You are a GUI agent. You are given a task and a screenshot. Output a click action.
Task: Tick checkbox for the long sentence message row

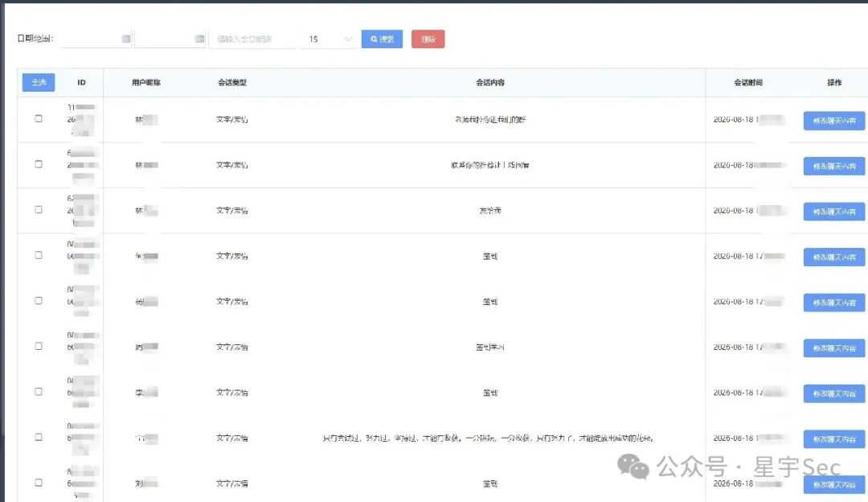tap(39, 437)
